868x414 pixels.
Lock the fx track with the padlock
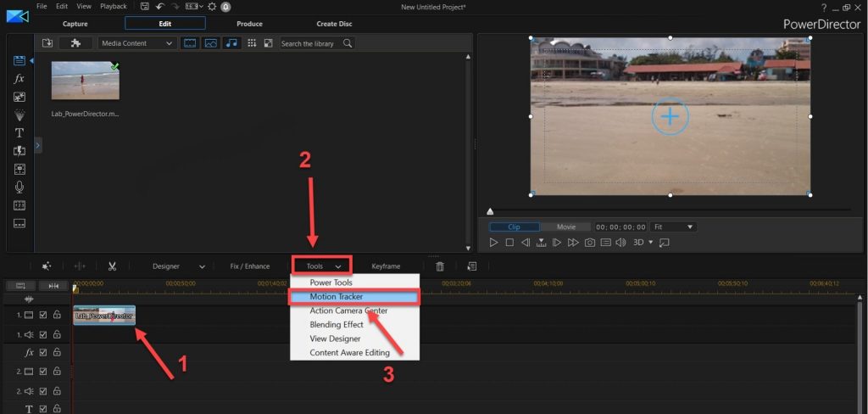coord(57,352)
